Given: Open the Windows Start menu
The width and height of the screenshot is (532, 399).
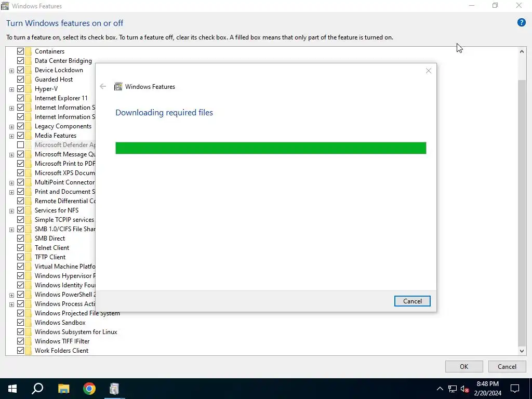Looking at the screenshot, I should pos(12,389).
